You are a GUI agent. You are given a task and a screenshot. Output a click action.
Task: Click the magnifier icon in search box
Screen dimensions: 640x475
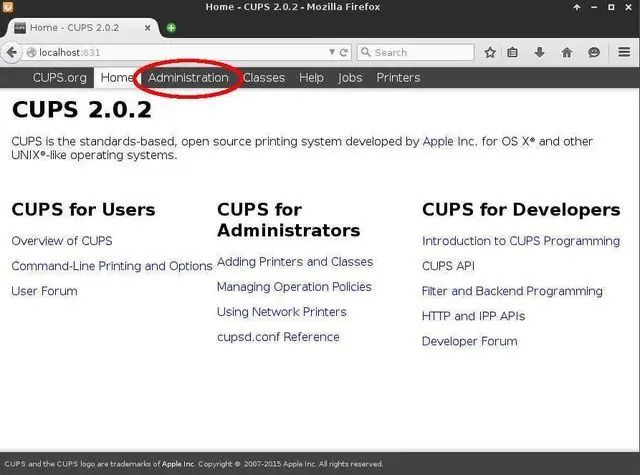point(366,52)
